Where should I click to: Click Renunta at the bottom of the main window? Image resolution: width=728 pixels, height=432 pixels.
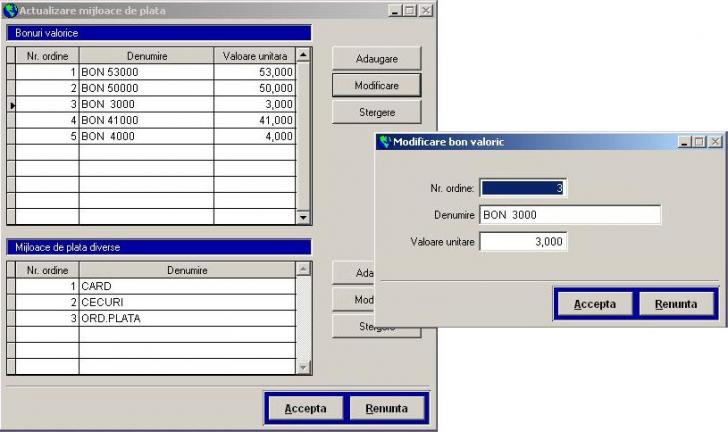(x=386, y=408)
